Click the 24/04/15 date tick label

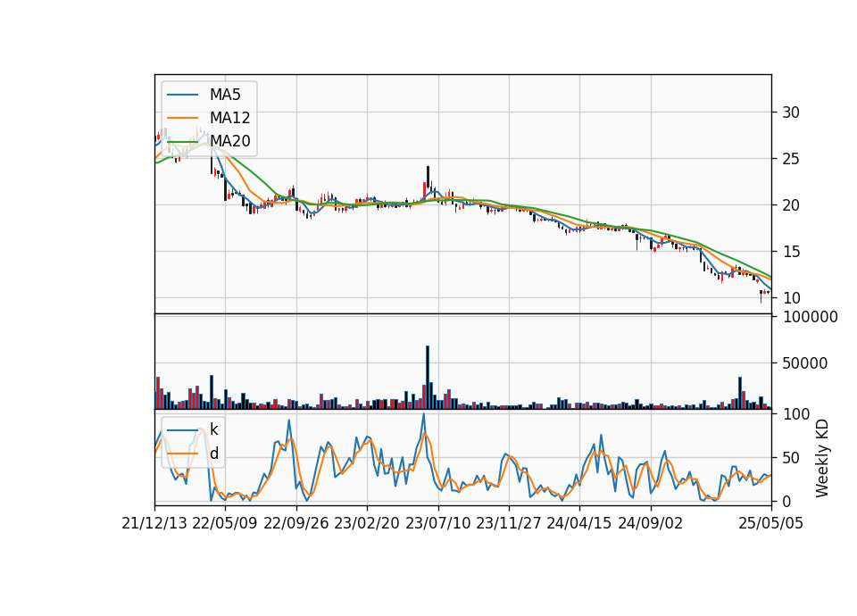pos(579,523)
